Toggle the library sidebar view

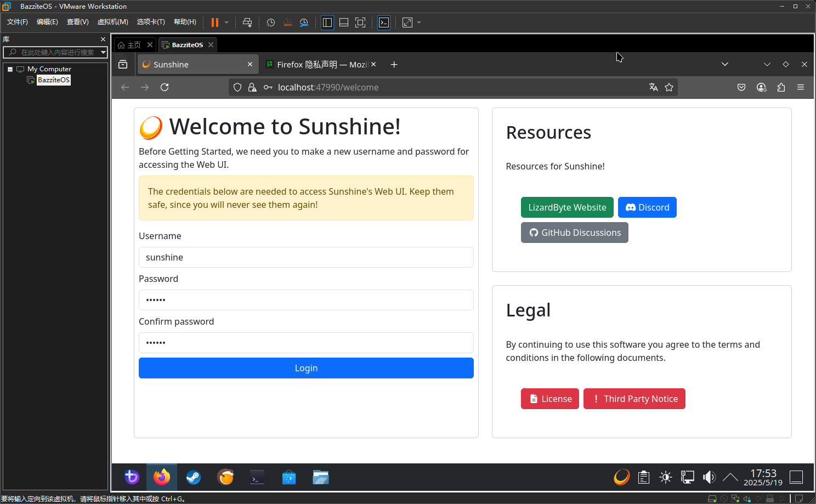(327, 22)
